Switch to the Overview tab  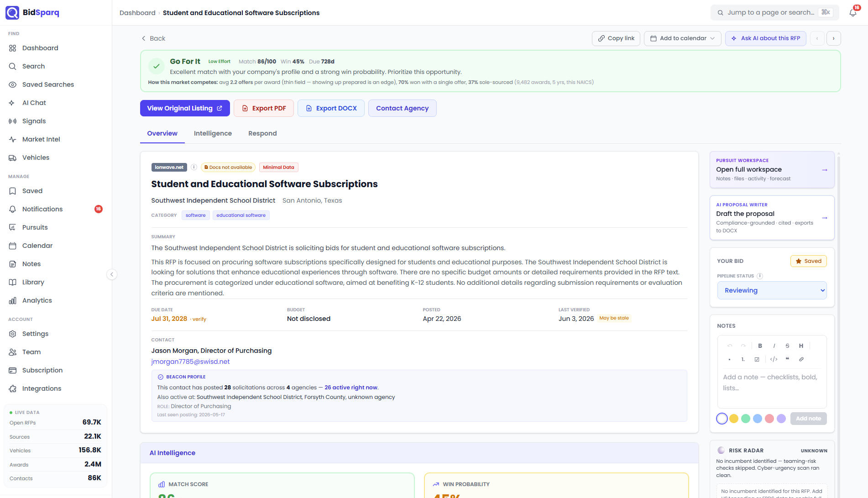(x=162, y=133)
